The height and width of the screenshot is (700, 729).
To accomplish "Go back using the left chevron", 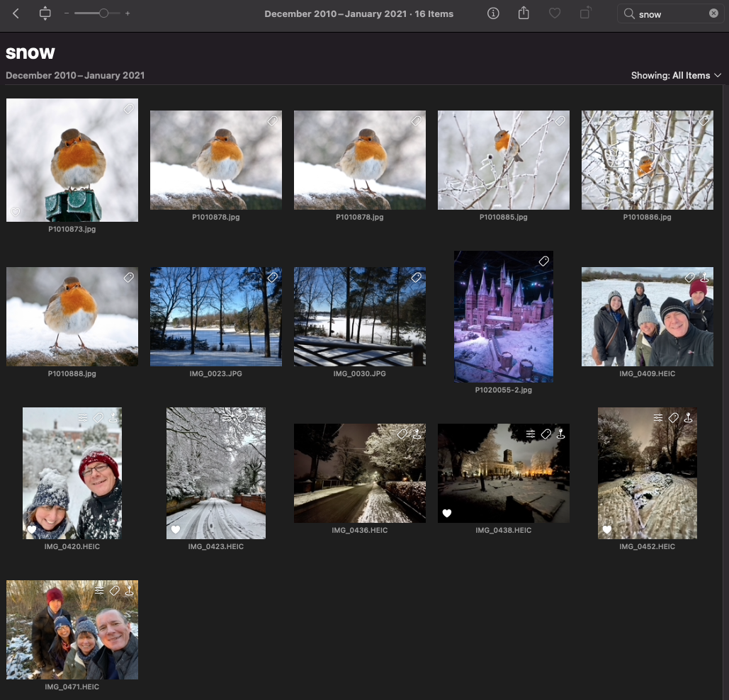I will (x=16, y=13).
